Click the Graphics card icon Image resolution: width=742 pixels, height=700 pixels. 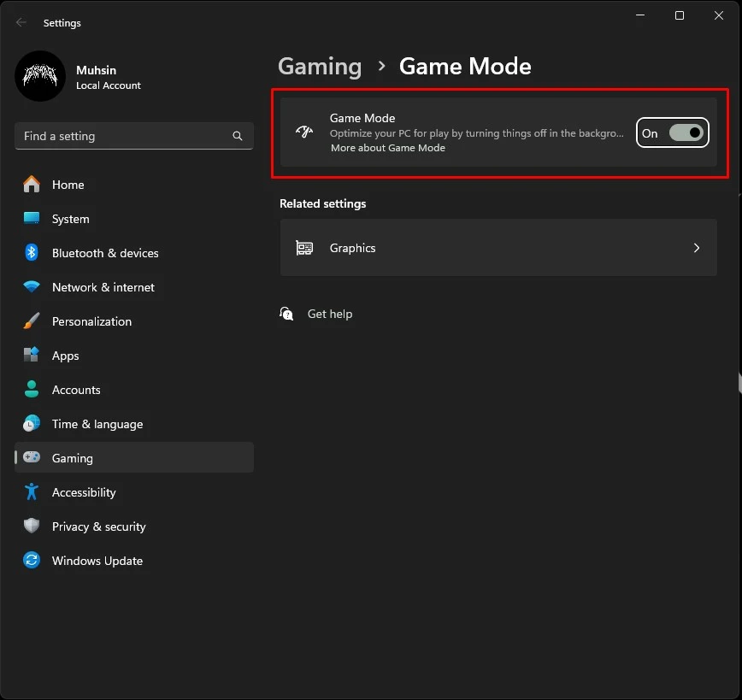[304, 248]
